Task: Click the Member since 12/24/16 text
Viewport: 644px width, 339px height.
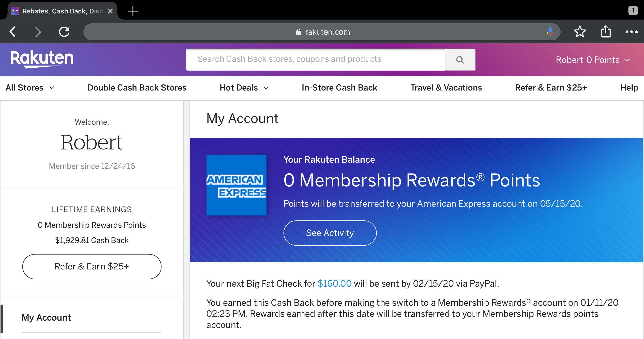Action: pos(92,166)
